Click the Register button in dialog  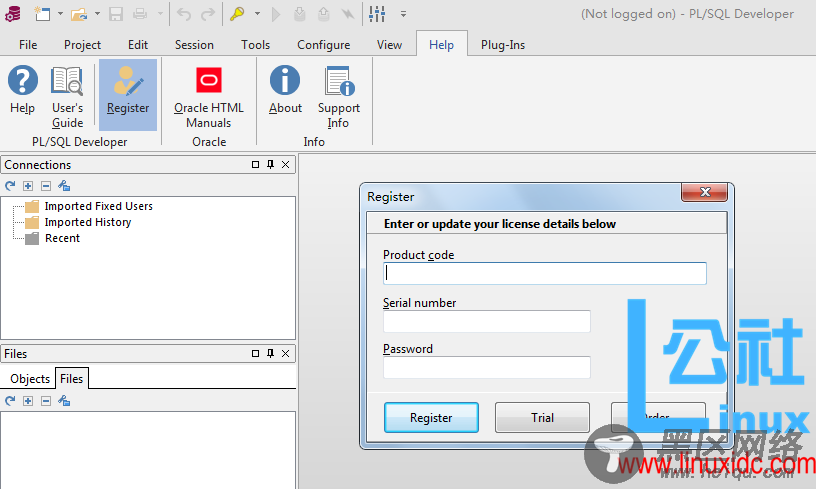(x=431, y=417)
